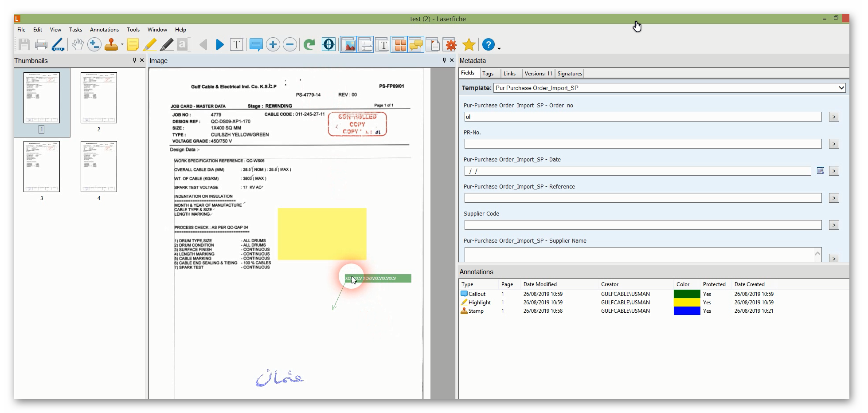Open the Help button dropdown arrow
Viewport: 868px width, 413px height.
[x=500, y=48]
